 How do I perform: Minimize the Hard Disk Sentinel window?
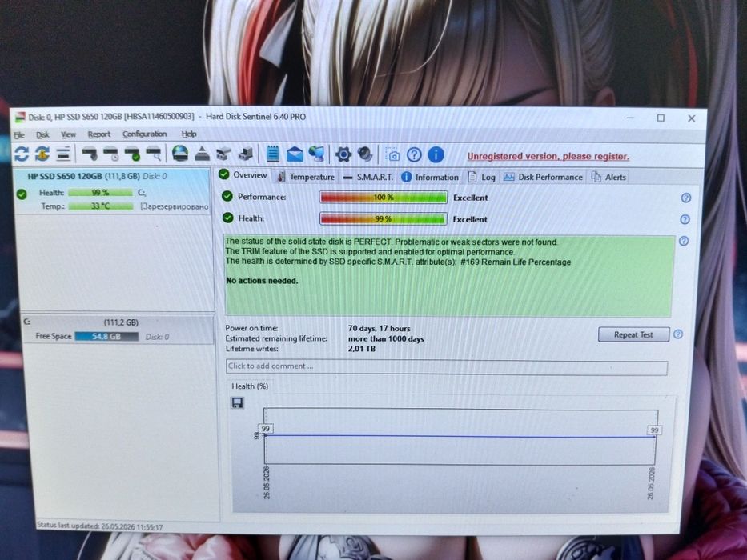point(630,117)
